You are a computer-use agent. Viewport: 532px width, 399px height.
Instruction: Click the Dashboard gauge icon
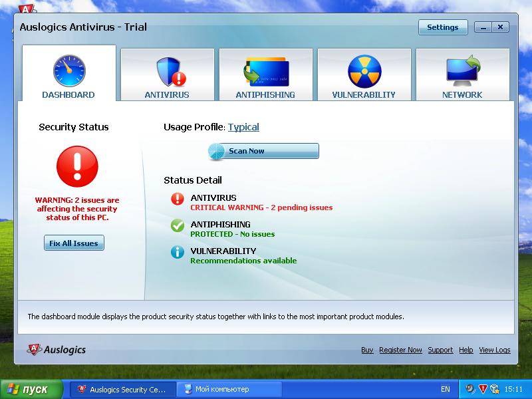click(69, 71)
